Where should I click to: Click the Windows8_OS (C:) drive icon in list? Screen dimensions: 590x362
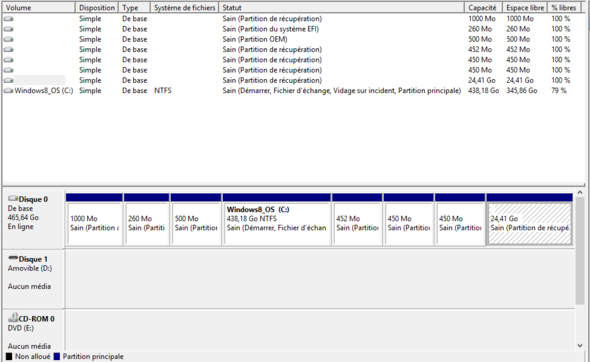tap(8, 91)
